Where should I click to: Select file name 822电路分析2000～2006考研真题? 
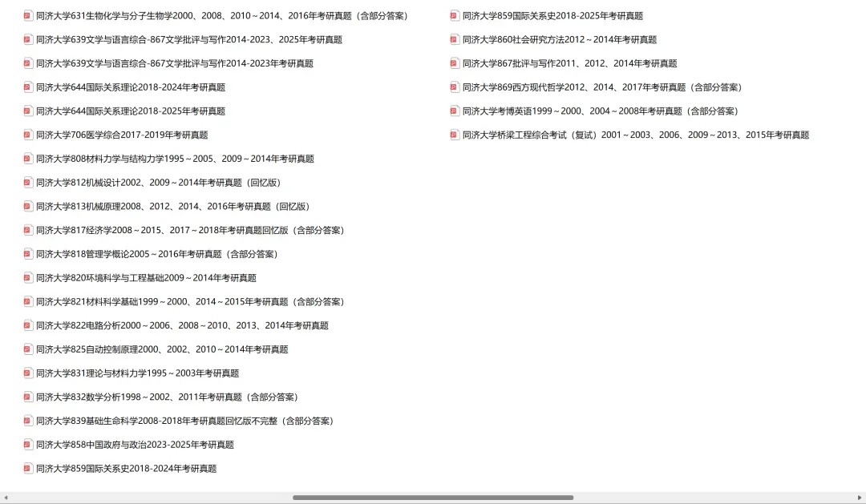click(x=182, y=325)
